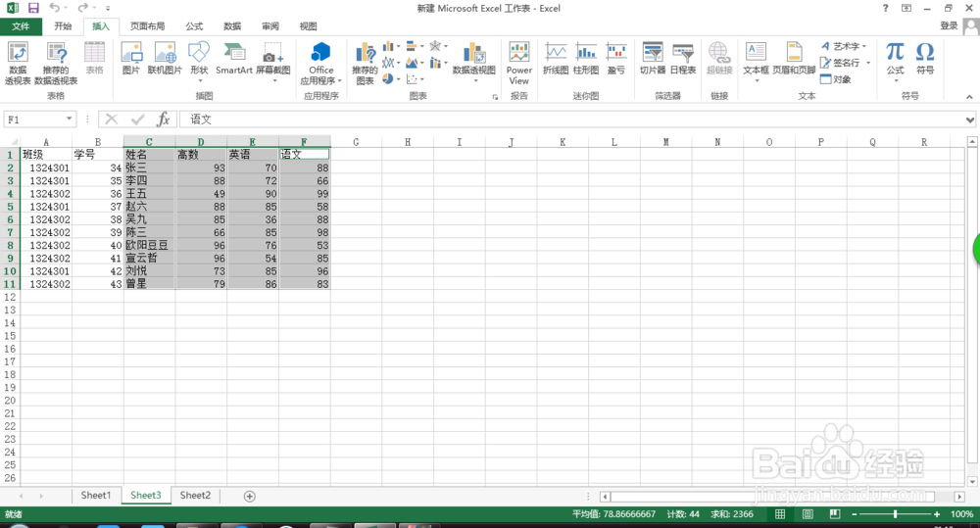Insert a Column sparkline
Screen dimensions: 980x528
[586, 58]
